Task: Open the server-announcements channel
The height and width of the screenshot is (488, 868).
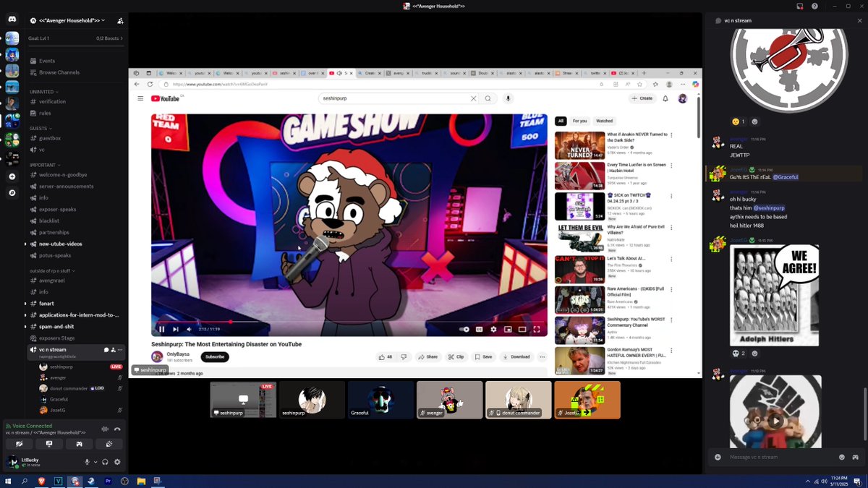Action: click(x=76, y=186)
